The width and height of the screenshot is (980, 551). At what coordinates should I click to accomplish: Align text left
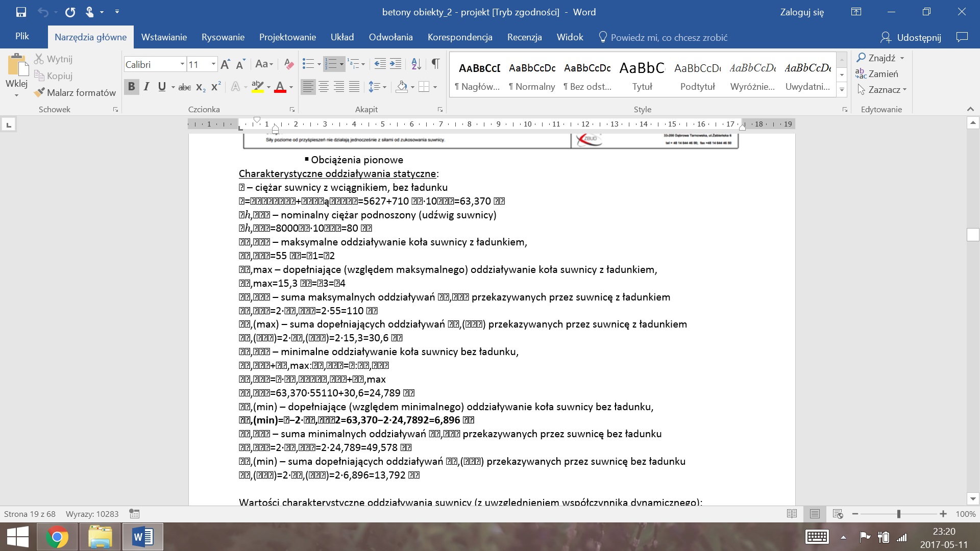(x=308, y=87)
